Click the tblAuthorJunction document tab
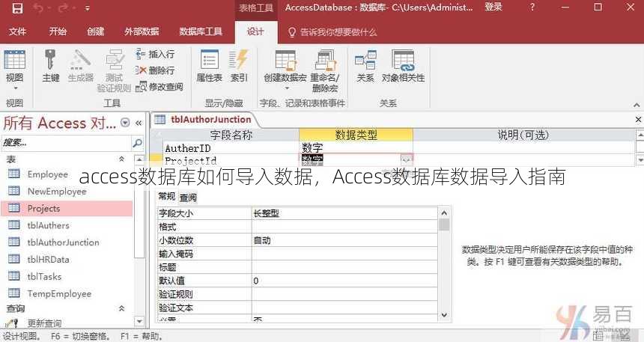Image resolution: width=644 pixels, height=342 pixels. point(204,120)
